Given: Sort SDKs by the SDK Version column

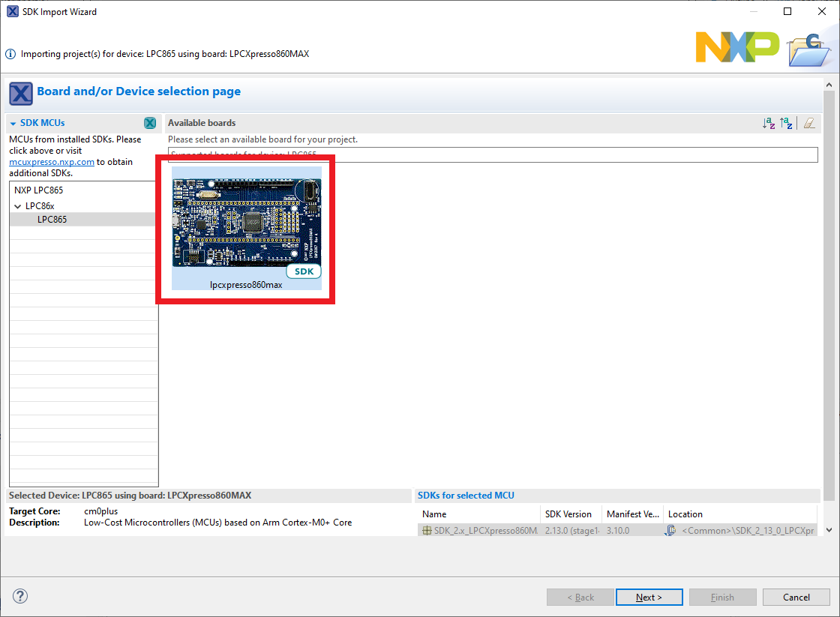Looking at the screenshot, I should pyautogui.click(x=568, y=514).
